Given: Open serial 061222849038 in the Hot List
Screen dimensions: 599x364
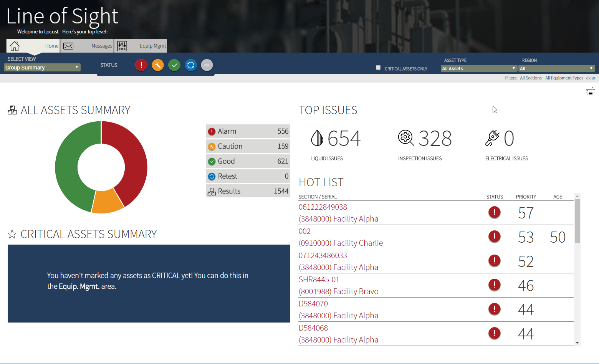Looking at the screenshot, I should point(323,207).
